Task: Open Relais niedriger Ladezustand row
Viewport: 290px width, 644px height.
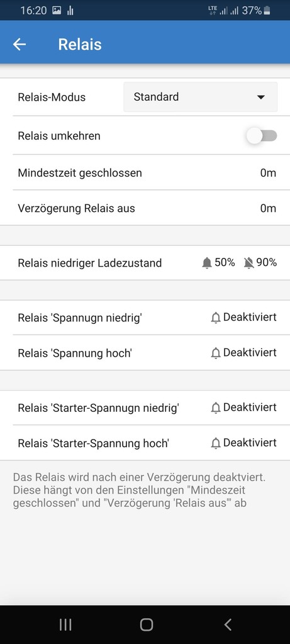Action: click(145, 263)
